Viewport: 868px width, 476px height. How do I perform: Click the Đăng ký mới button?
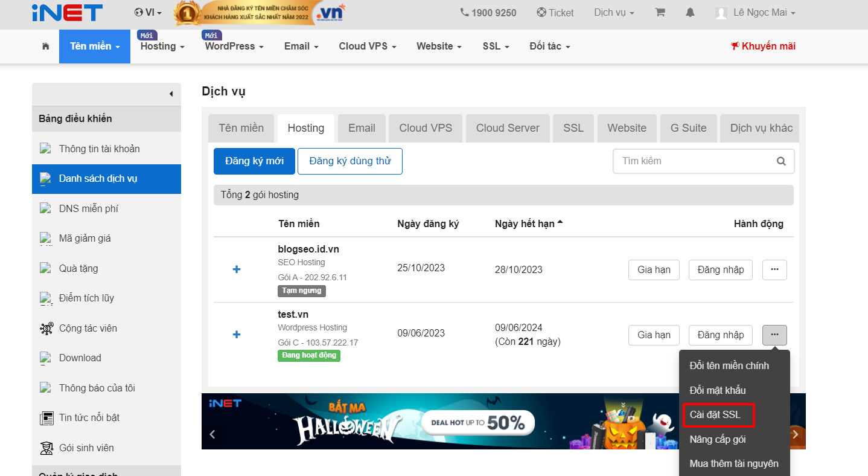coord(254,161)
